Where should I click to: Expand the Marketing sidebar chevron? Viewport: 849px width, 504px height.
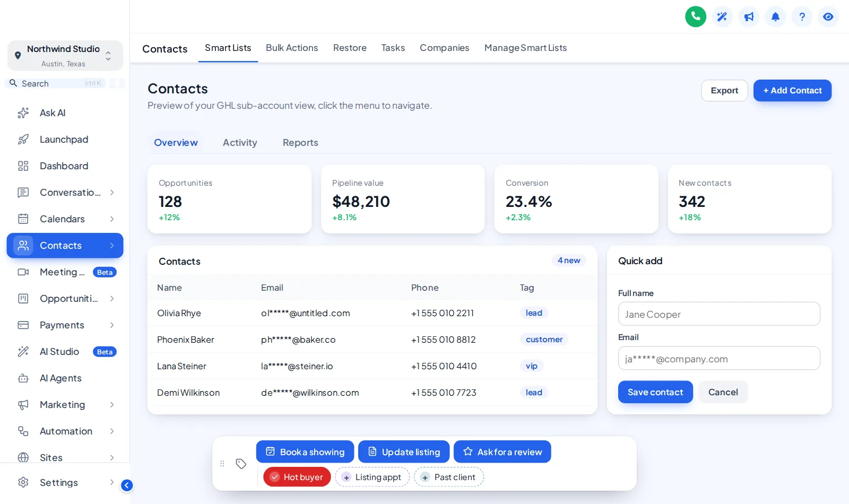112,405
